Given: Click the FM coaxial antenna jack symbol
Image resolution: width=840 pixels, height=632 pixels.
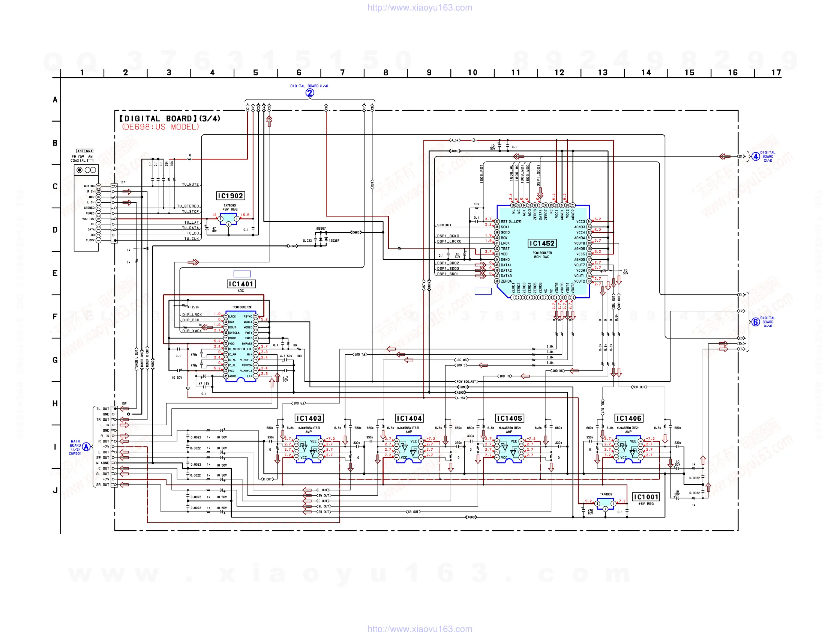Looking at the screenshot, I should click(x=80, y=170).
